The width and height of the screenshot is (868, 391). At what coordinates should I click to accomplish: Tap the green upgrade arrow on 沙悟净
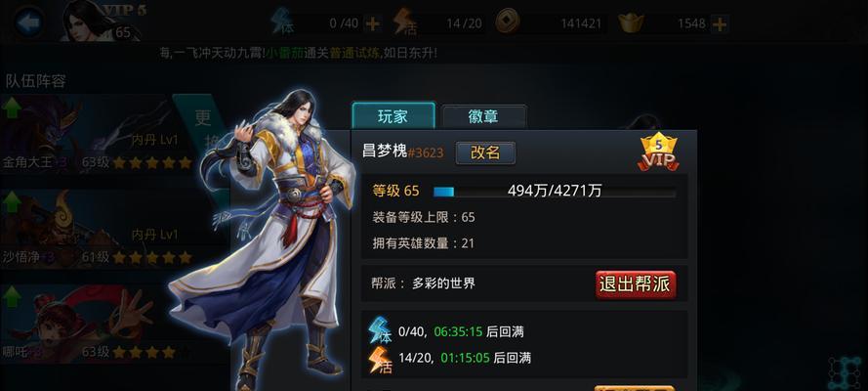click(x=11, y=202)
